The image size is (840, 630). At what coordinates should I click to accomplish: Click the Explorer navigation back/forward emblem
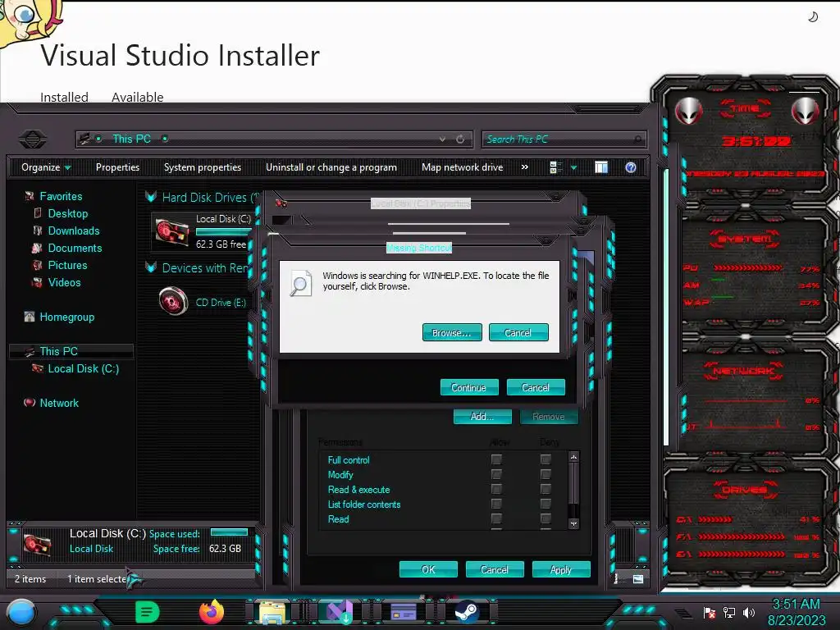point(32,139)
